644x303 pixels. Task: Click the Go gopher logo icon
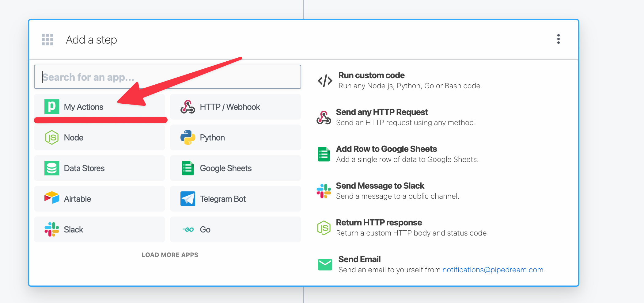tap(188, 229)
